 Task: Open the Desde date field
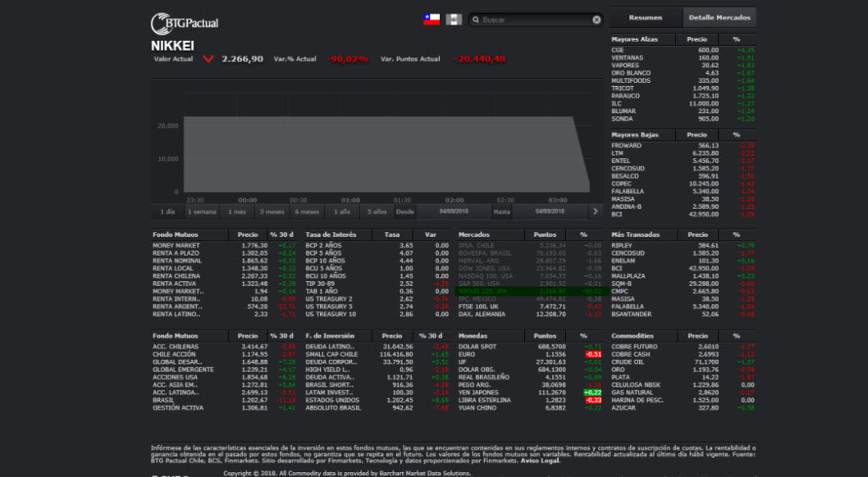454,211
